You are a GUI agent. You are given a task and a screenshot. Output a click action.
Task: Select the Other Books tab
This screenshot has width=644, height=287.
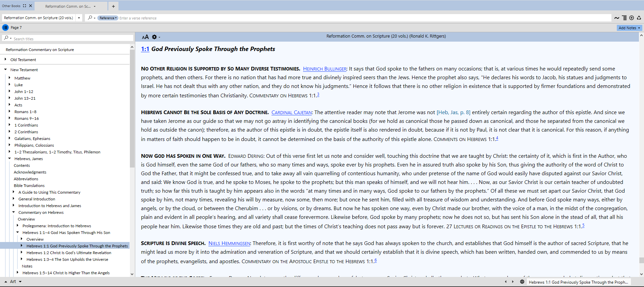tap(11, 6)
